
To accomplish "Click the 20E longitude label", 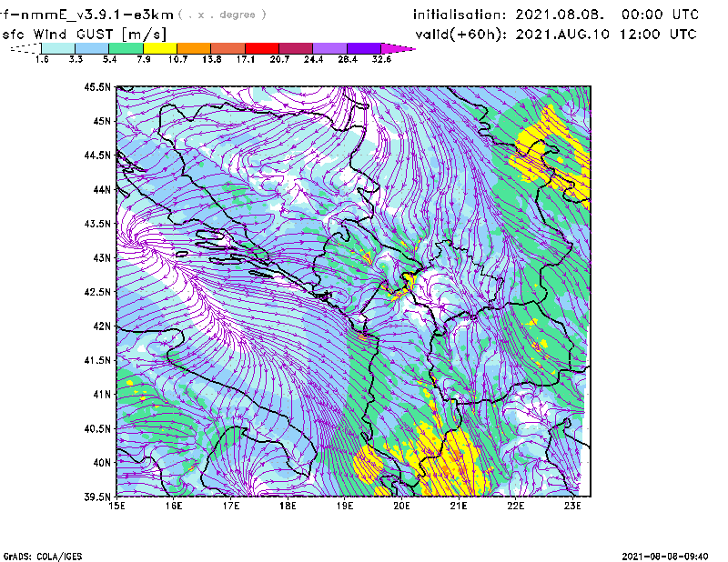I will pyautogui.click(x=401, y=506).
